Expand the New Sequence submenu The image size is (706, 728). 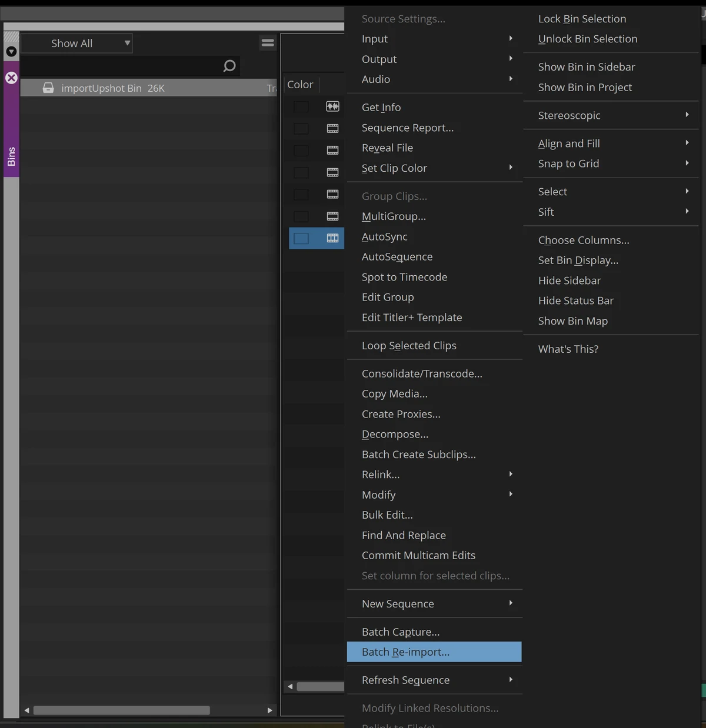435,604
